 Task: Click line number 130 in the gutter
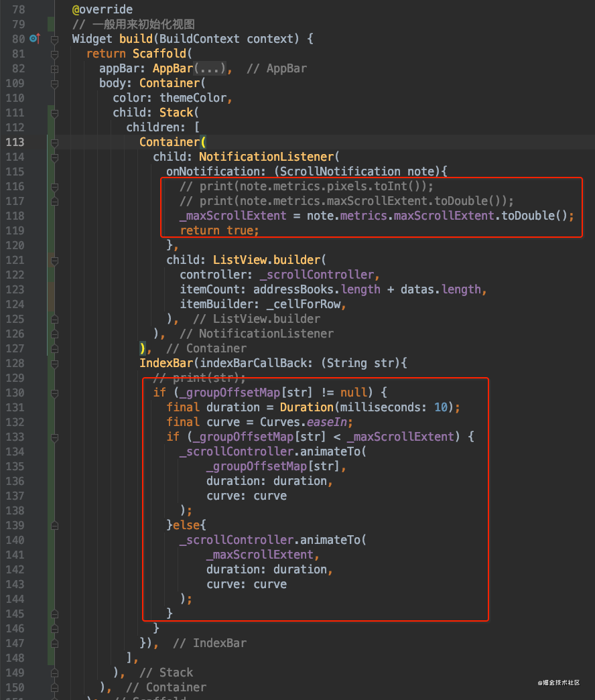pos(15,393)
